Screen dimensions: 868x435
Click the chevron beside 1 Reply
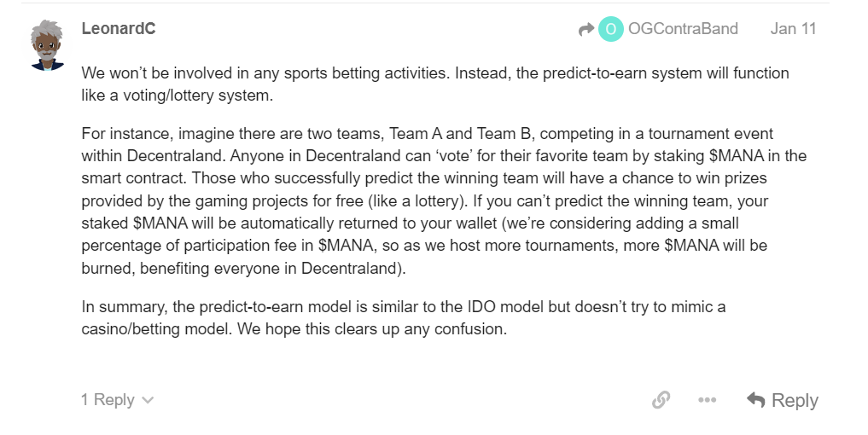point(148,400)
